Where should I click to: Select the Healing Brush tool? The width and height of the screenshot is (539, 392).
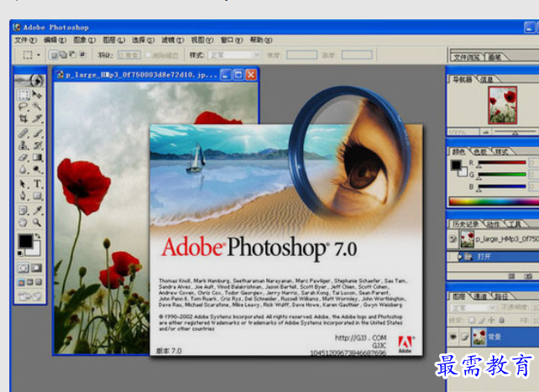(23, 133)
